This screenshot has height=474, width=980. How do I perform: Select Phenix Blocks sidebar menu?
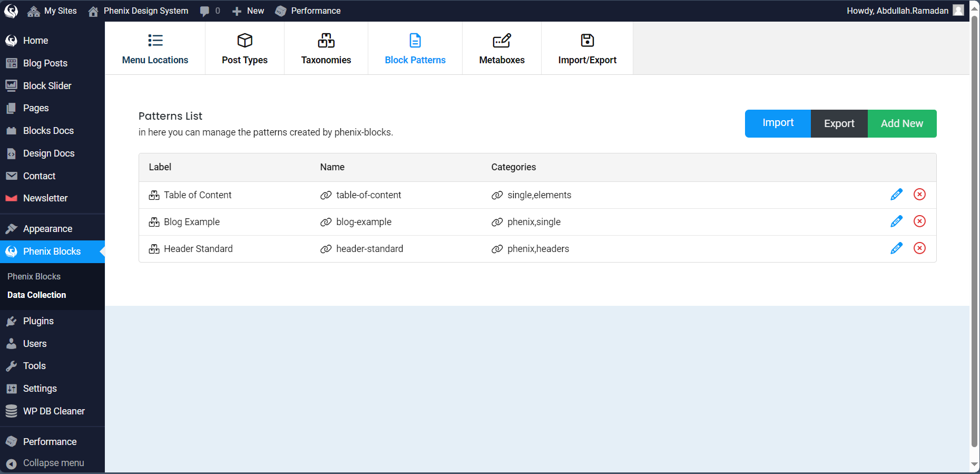(52, 251)
